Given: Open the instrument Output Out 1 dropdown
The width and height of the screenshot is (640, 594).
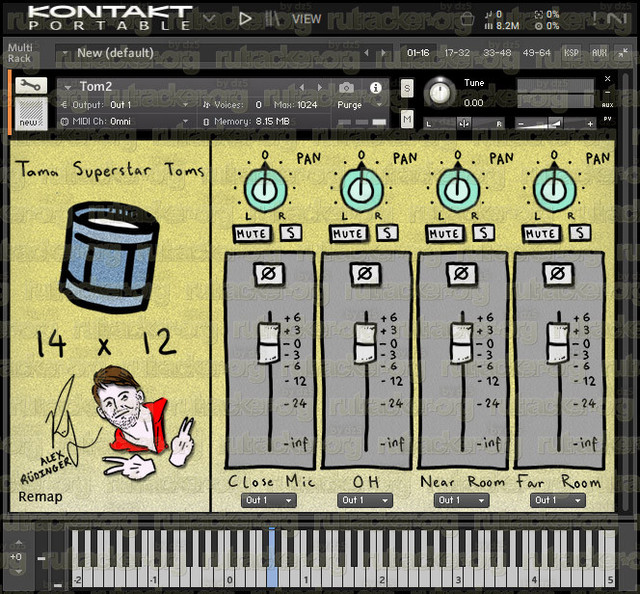Looking at the screenshot, I should (x=125, y=105).
